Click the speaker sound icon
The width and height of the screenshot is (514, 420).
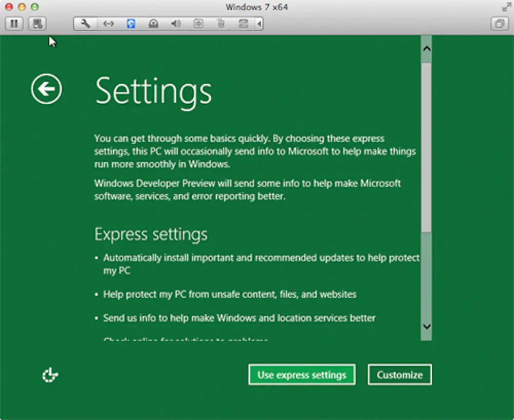pyautogui.click(x=176, y=24)
